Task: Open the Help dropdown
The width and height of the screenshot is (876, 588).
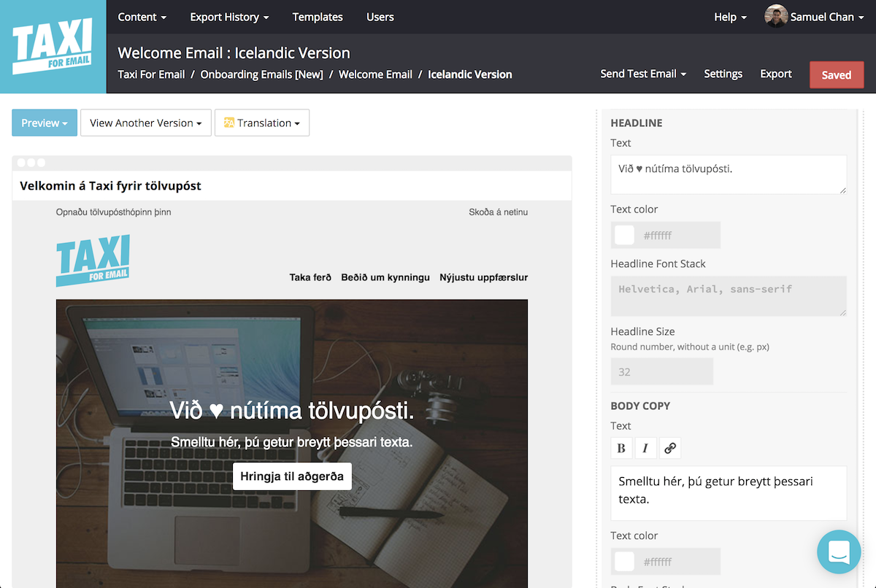Action: click(730, 17)
